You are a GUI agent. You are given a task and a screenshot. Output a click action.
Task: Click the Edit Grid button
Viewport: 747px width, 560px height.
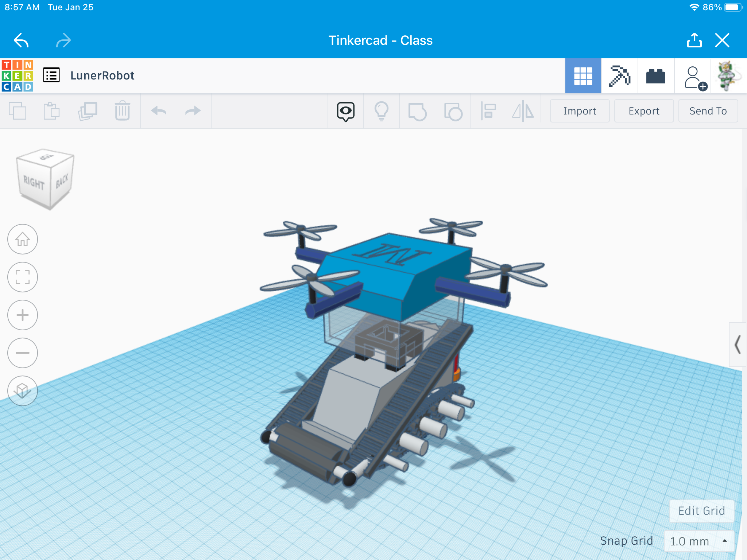click(701, 511)
